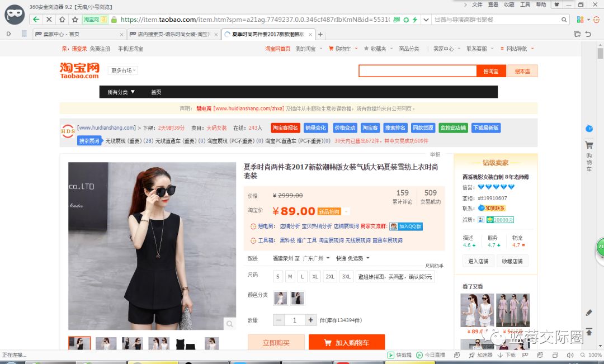Image resolution: width=604 pixels, height=364 pixels.
Task: Choose the white outfit color swatch
Action: pos(280,298)
